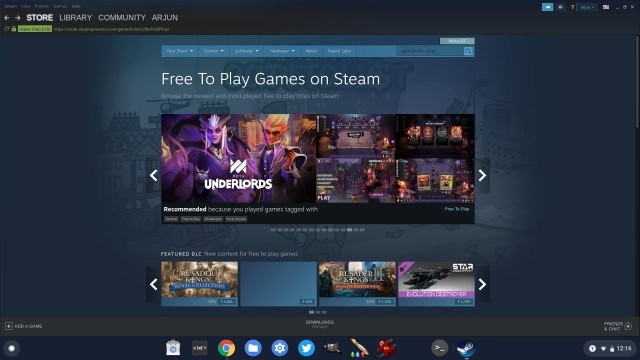Show next item in main carousel
The image size is (640, 360).
pyautogui.click(x=482, y=175)
